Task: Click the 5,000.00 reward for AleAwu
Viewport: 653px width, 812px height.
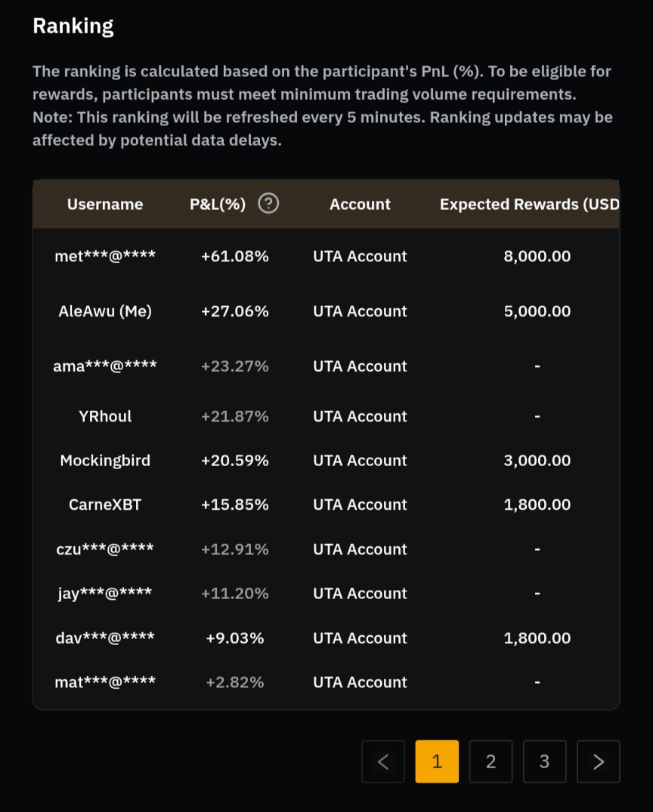Action: pyautogui.click(x=537, y=311)
